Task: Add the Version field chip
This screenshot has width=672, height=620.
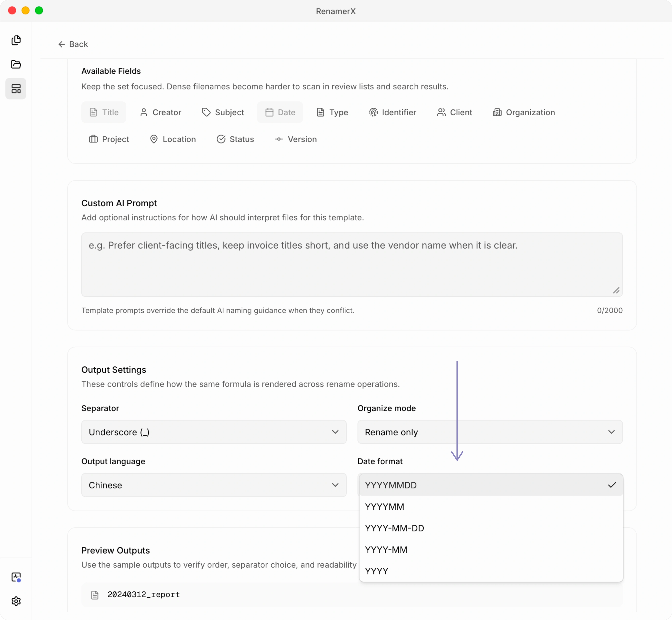Action: pyautogui.click(x=295, y=139)
